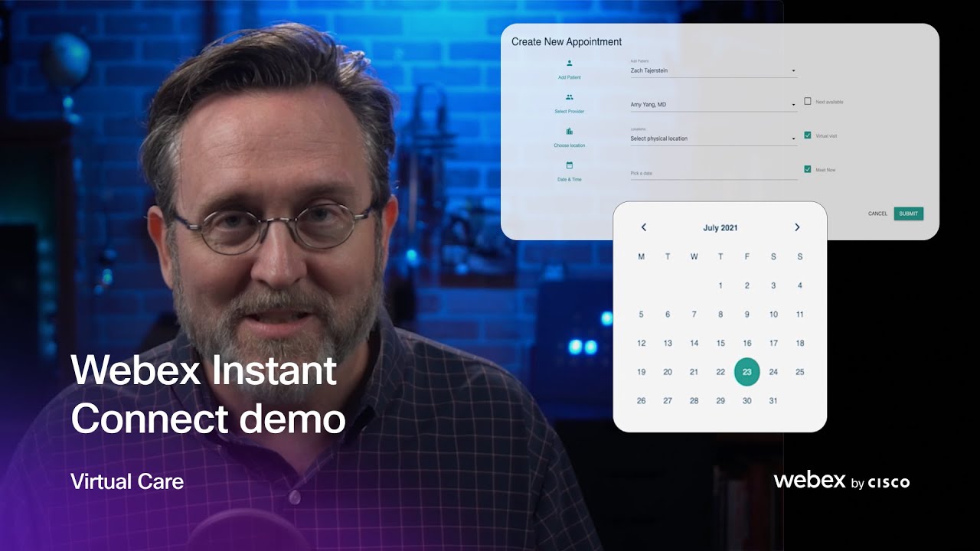Enable the Next available checkbox
The width and height of the screenshot is (980, 551).
(808, 101)
